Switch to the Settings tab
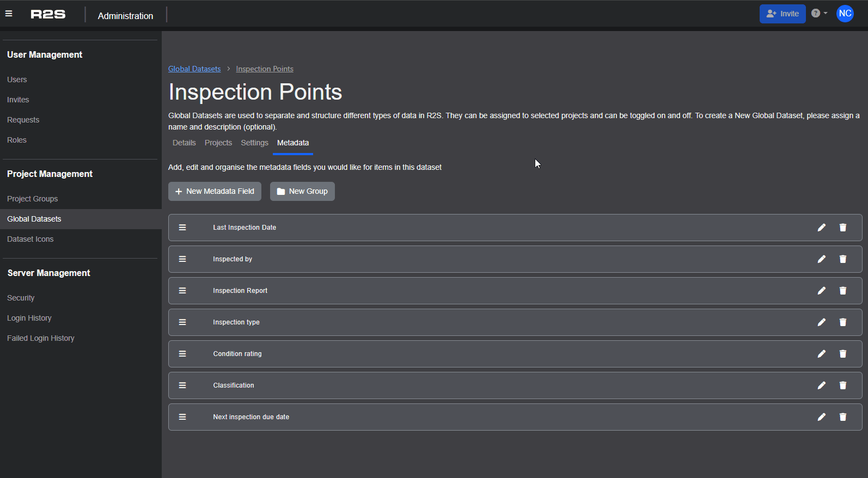The width and height of the screenshot is (868, 478). click(254, 143)
